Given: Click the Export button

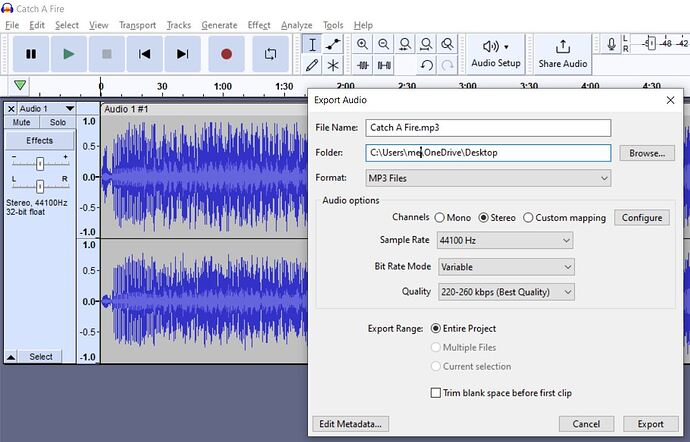Looking at the screenshot, I should pos(650,424).
